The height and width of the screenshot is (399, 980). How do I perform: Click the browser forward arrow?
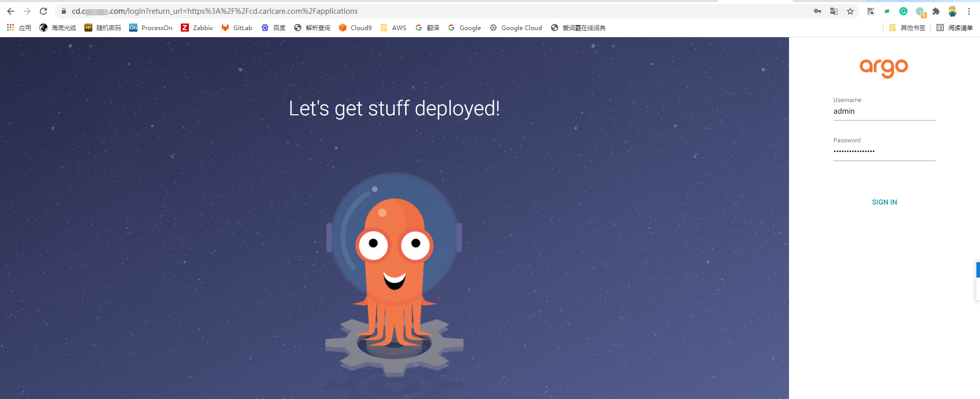tap(27, 11)
